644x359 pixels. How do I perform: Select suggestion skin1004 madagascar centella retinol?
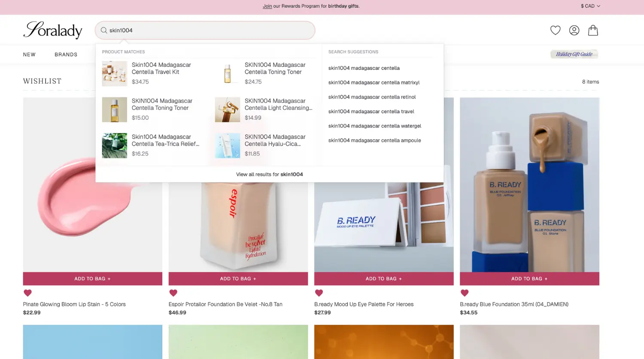tap(372, 97)
